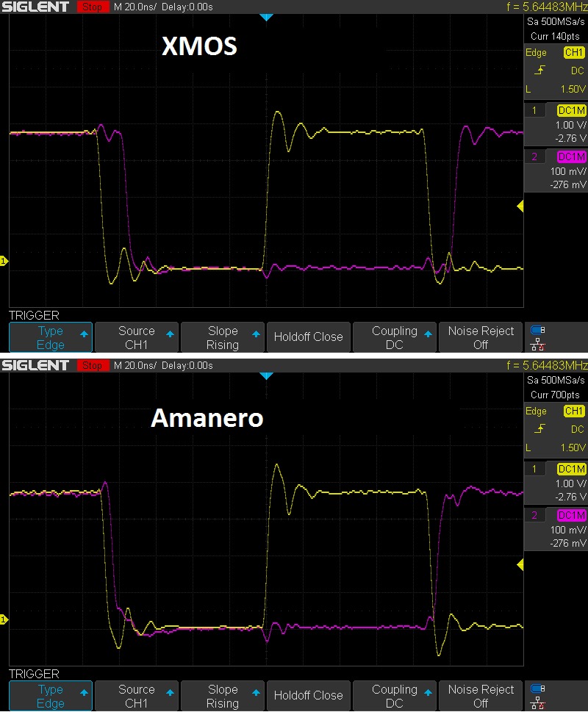The image size is (588, 712).
Task: Click the channel 1 ground marker in the XMOS capture
Action: click(4, 261)
